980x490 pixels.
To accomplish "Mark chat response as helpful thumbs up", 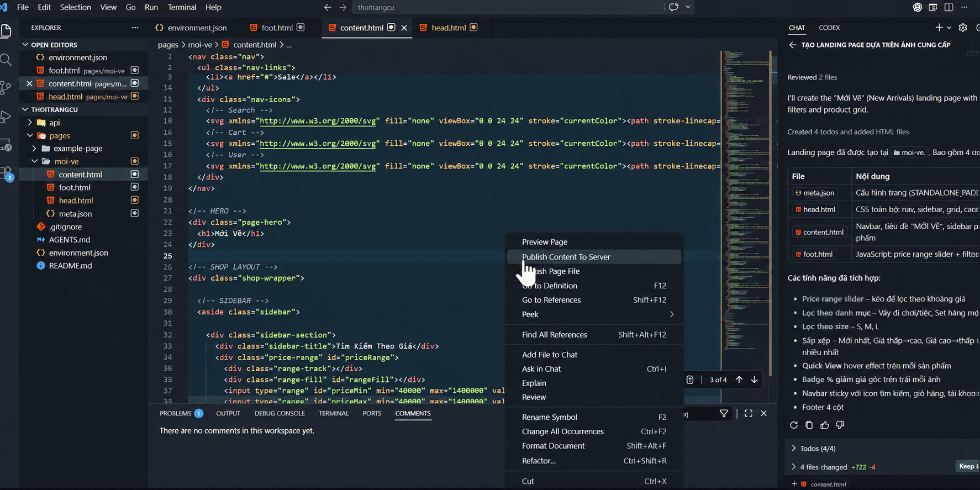I will [825, 425].
